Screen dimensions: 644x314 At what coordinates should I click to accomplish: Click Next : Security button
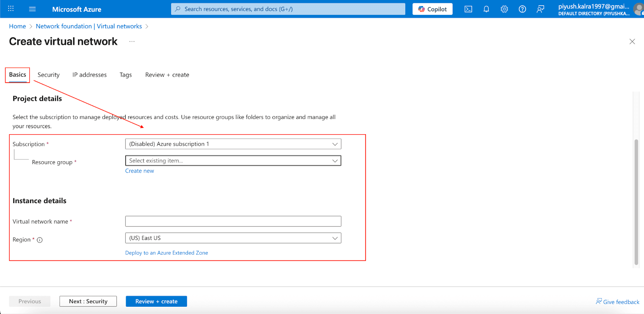pos(88,301)
